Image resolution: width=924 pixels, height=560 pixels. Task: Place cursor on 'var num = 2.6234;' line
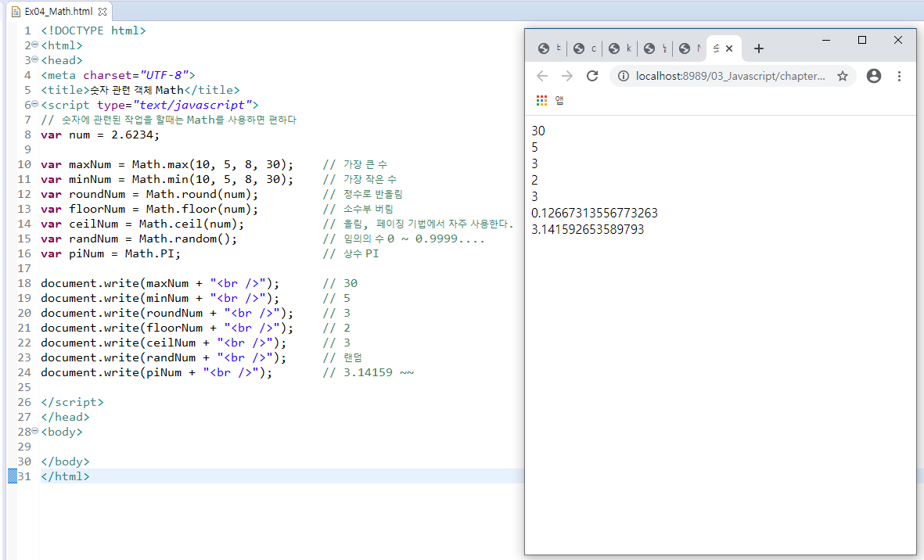coord(100,135)
